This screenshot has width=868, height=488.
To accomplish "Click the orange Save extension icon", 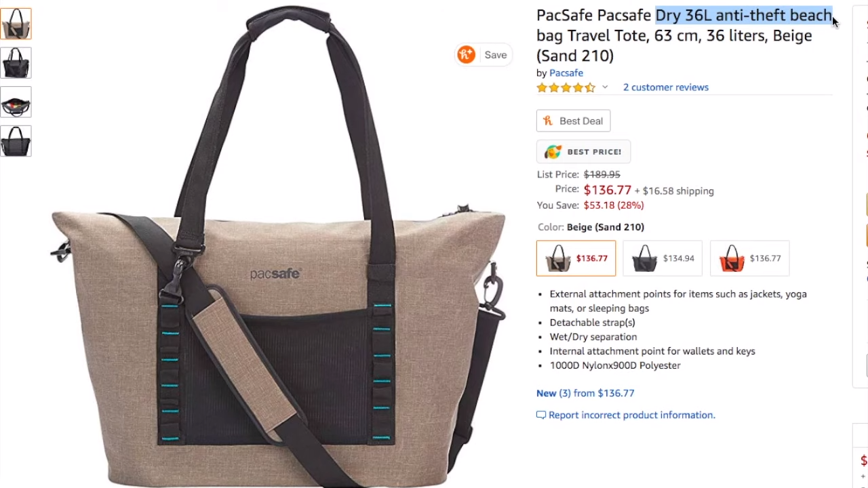I will coord(466,55).
